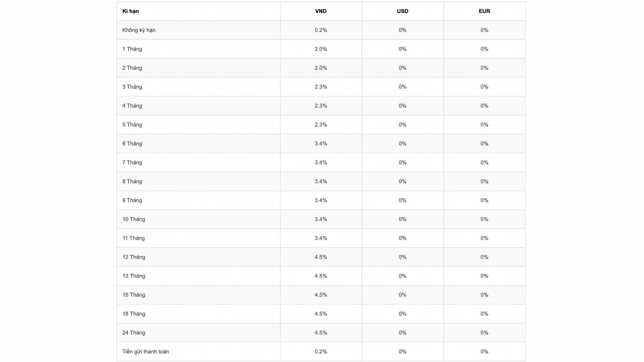Select the 12 Tháng row label
The height and width of the screenshot is (362, 644).
tap(134, 257)
